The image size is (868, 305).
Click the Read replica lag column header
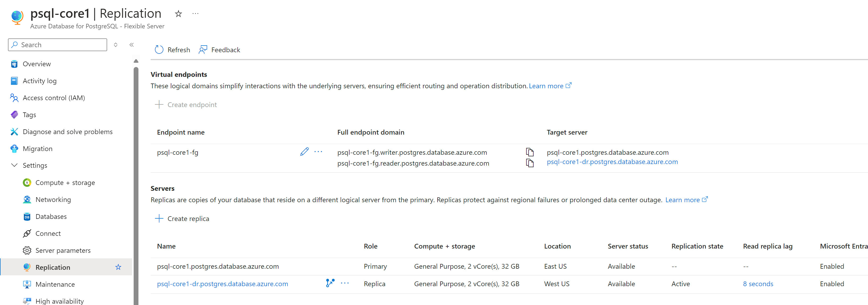coord(767,246)
